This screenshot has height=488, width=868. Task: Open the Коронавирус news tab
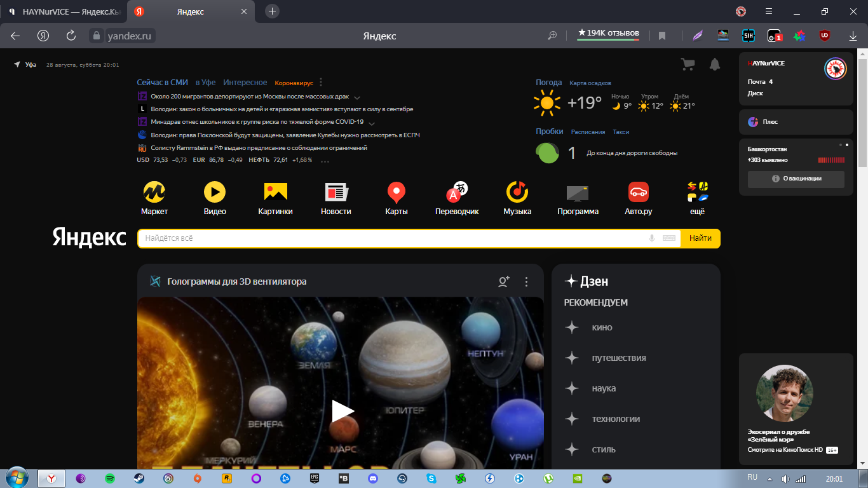point(294,83)
